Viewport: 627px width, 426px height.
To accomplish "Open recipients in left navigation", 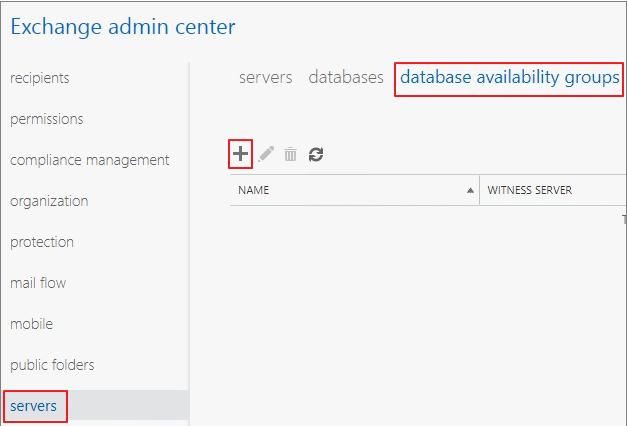I will pos(40,78).
